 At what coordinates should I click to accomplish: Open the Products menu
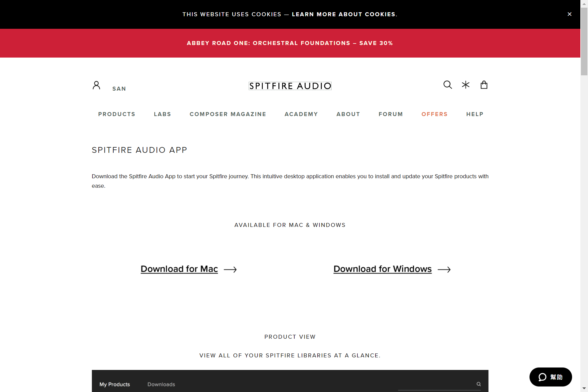(117, 114)
